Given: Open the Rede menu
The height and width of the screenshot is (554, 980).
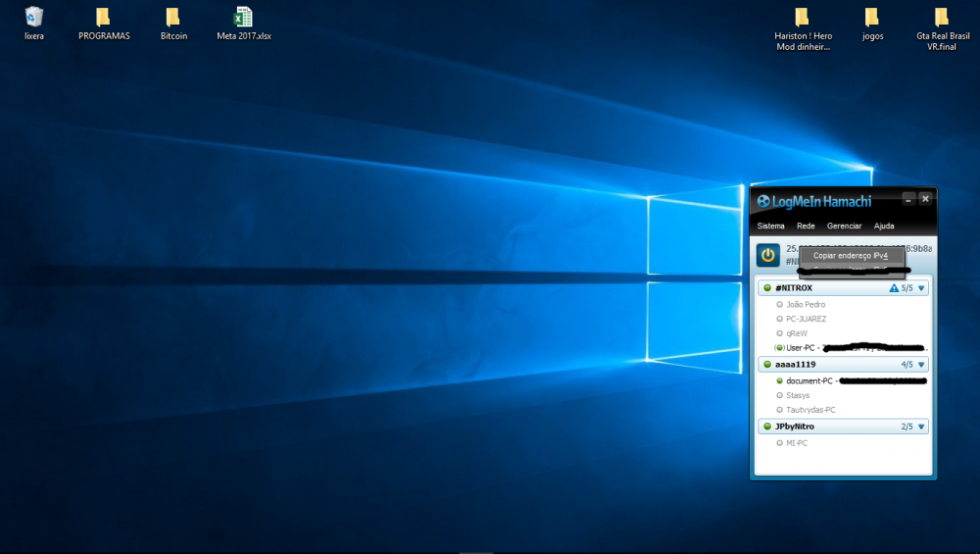Looking at the screenshot, I should 806,226.
